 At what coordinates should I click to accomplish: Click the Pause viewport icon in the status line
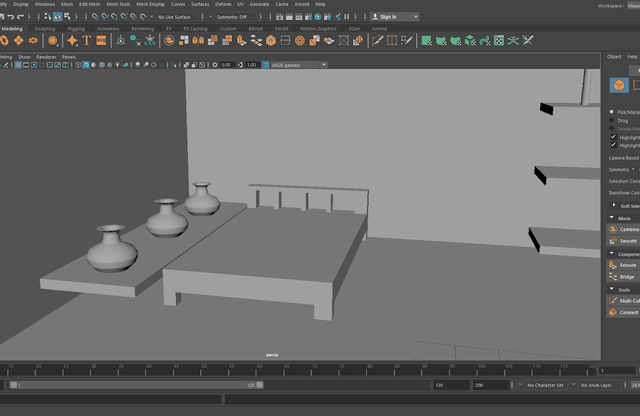(347, 17)
